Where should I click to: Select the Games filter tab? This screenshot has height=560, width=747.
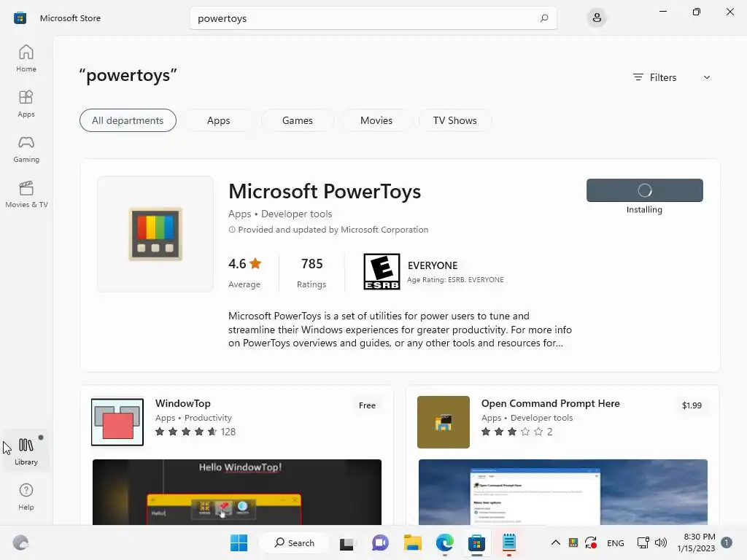coord(298,120)
